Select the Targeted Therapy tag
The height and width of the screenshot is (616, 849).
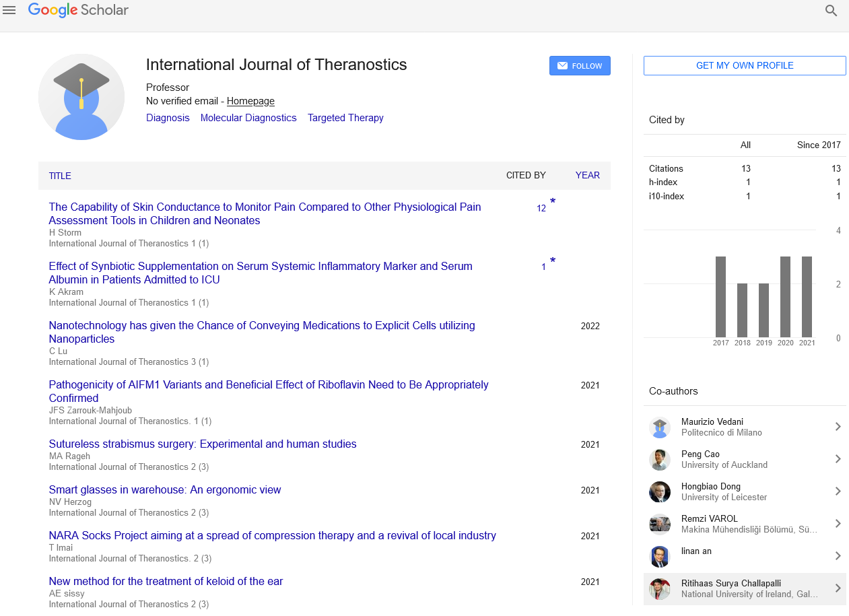345,118
